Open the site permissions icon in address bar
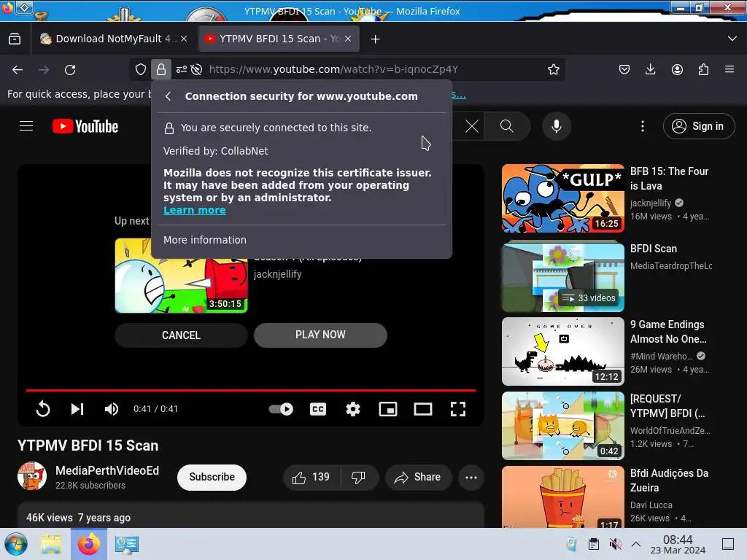Screen dimensions: 747x560 pyautogui.click(x=182, y=69)
